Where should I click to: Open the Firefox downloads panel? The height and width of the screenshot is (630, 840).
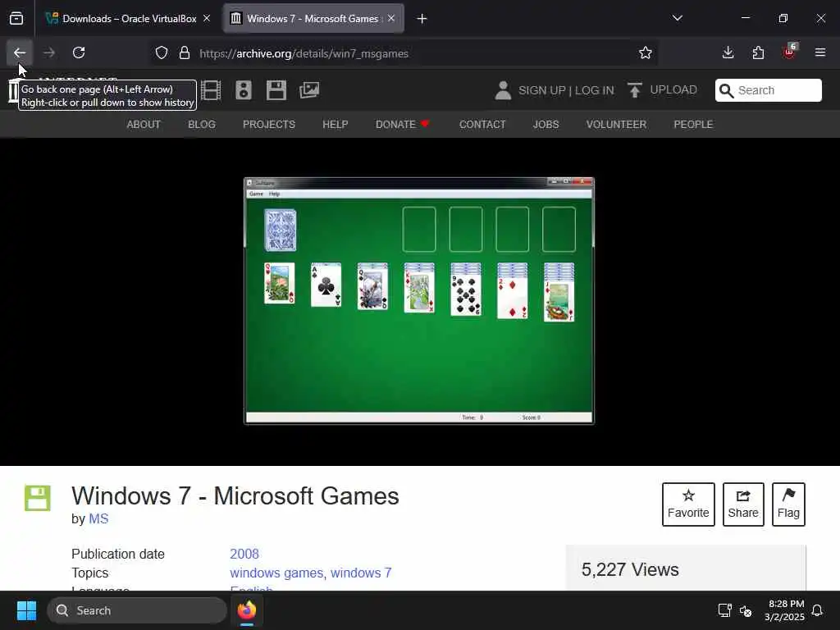pos(728,52)
